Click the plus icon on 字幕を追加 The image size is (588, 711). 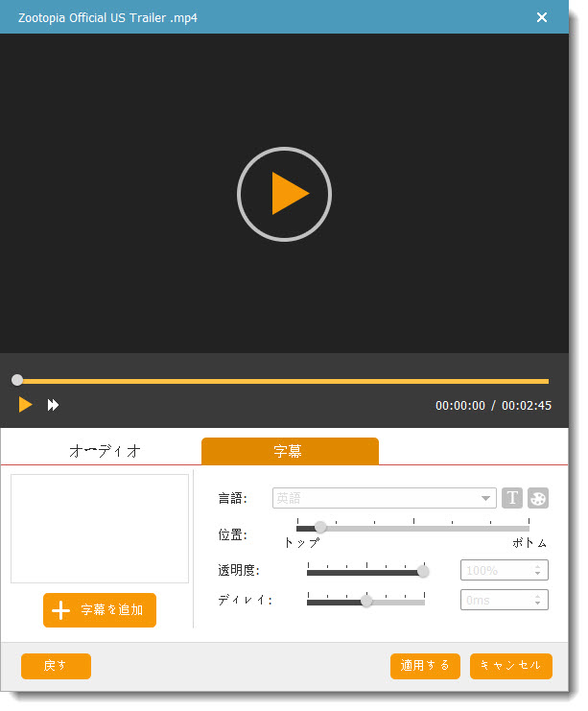(60, 610)
